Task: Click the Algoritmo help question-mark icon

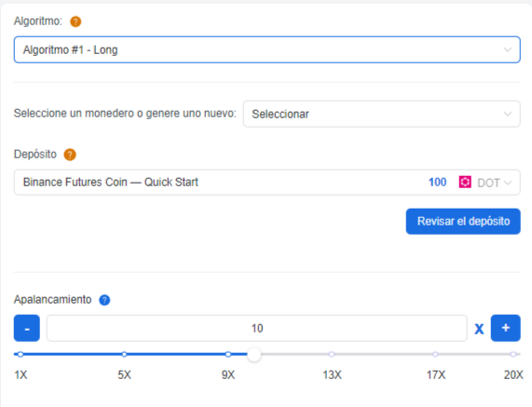Action: pos(75,21)
